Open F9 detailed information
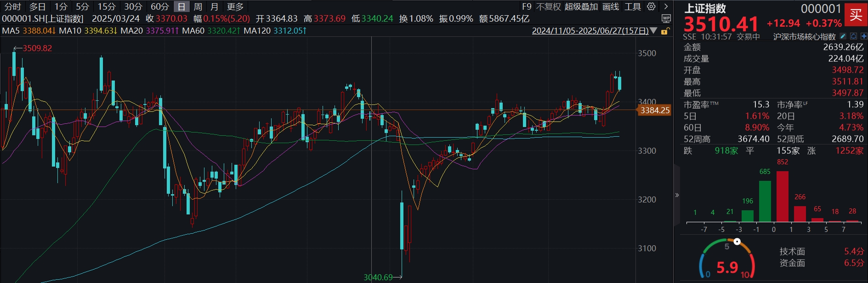868x283 pixels. (527, 6)
